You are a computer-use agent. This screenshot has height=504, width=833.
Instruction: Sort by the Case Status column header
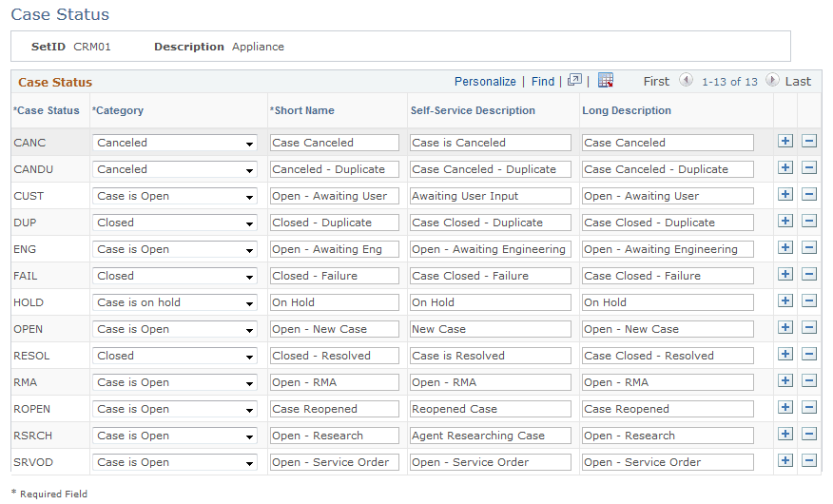[x=47, y=110]
